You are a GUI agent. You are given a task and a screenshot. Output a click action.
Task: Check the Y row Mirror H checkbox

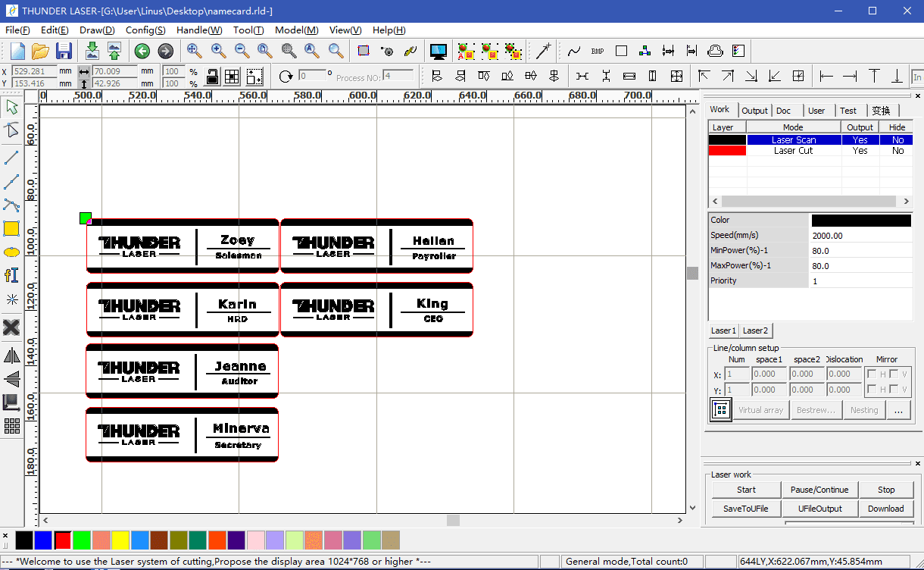tap(872, 390)
